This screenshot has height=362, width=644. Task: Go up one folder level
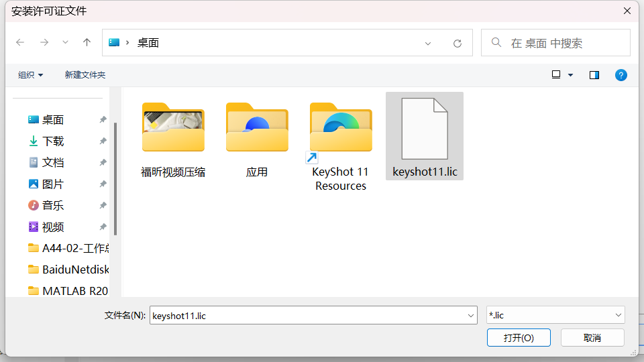pyautogui.click(x=87, y=42)
